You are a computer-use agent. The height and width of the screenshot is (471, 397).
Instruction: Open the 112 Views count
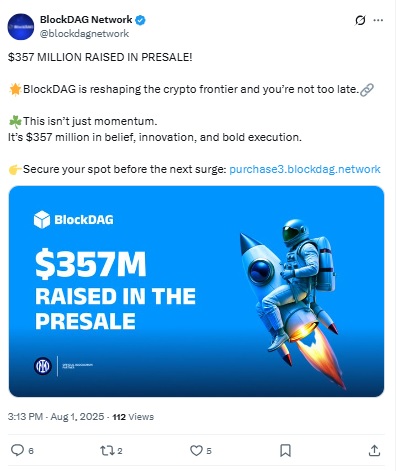[133, 417]
